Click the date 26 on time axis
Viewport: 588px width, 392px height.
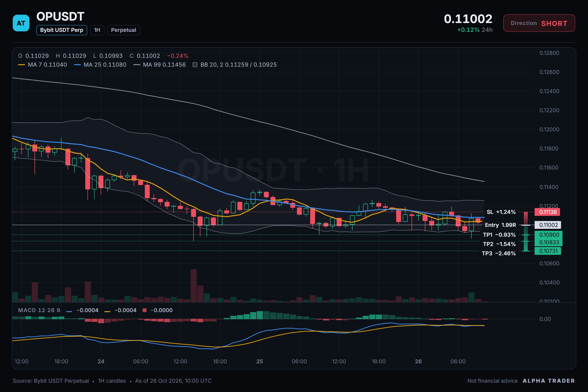pyautogui.click(x=418, y=361)
